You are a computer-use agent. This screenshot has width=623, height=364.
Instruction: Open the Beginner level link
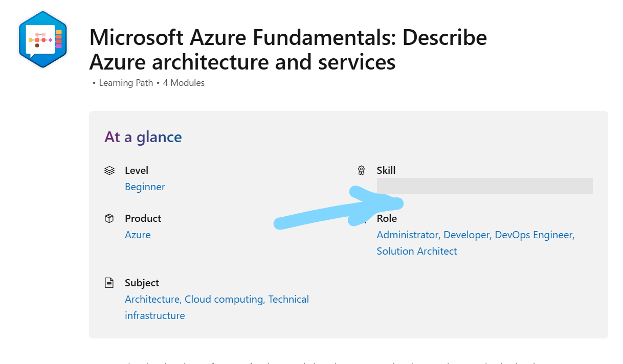pyautogui.click(x=145, y=187)
